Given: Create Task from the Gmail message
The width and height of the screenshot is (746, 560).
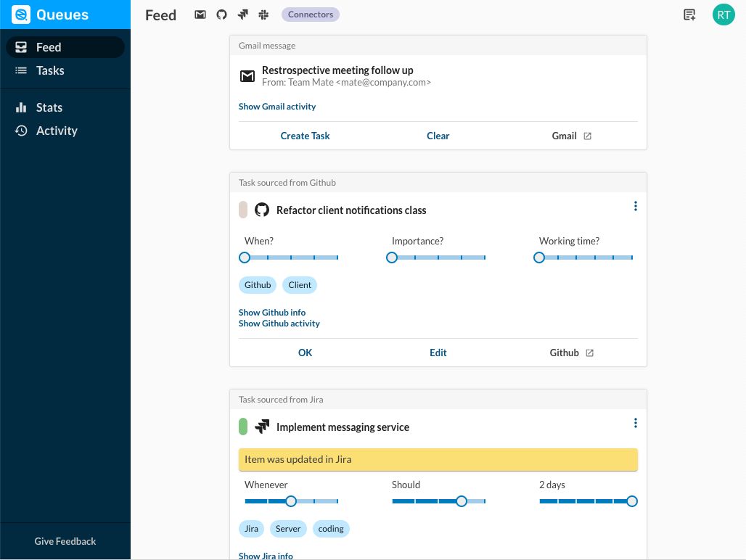Looking at the screenshot, I should coord(305,136).
